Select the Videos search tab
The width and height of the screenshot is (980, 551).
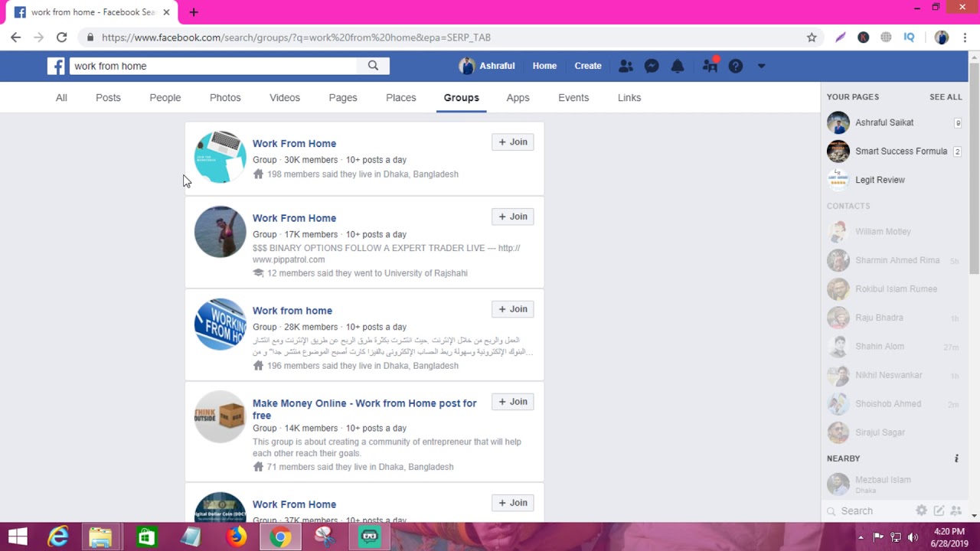[285, 98]
